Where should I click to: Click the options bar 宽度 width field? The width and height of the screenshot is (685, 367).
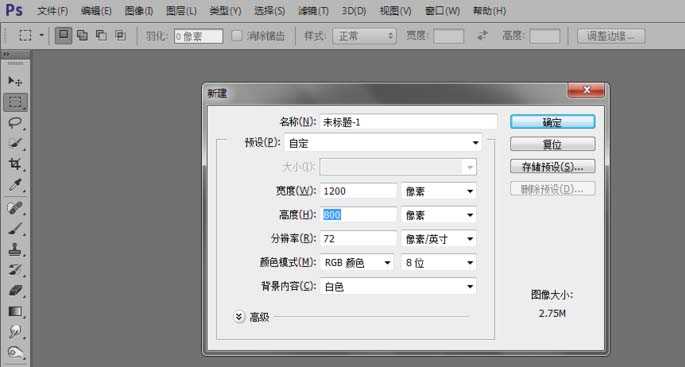pyautogui.click(x=449, y=36)
